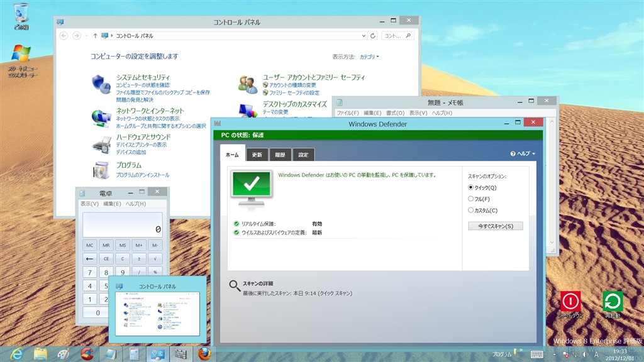
Task: Go back in Control Panel navigation
Action: [x=64, y=36]
